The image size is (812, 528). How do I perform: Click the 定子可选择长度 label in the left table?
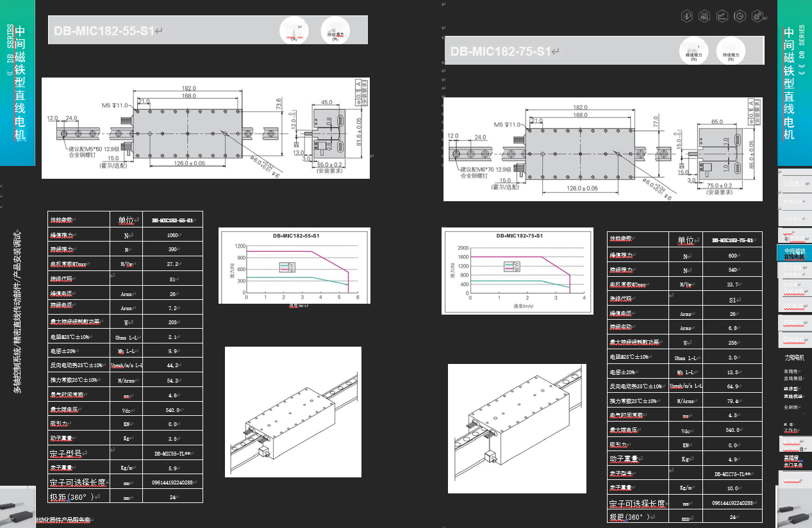[78, 483]
